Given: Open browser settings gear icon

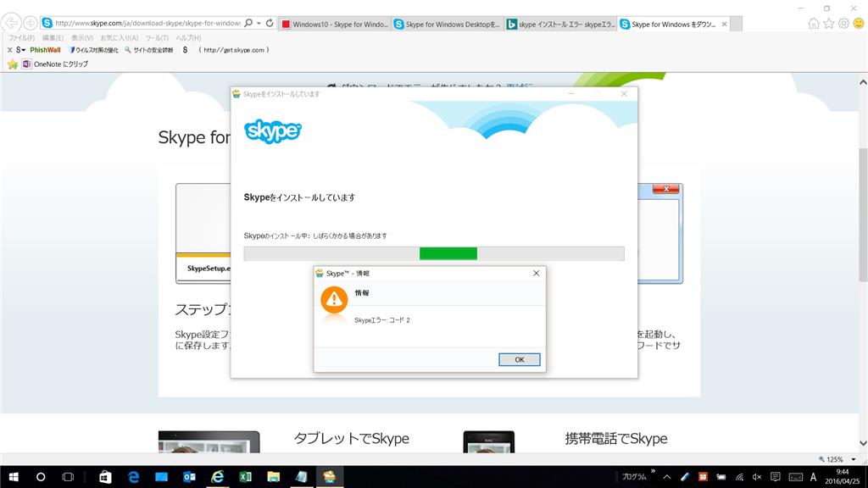Looking at the screenshot, I should click(843, 23).
